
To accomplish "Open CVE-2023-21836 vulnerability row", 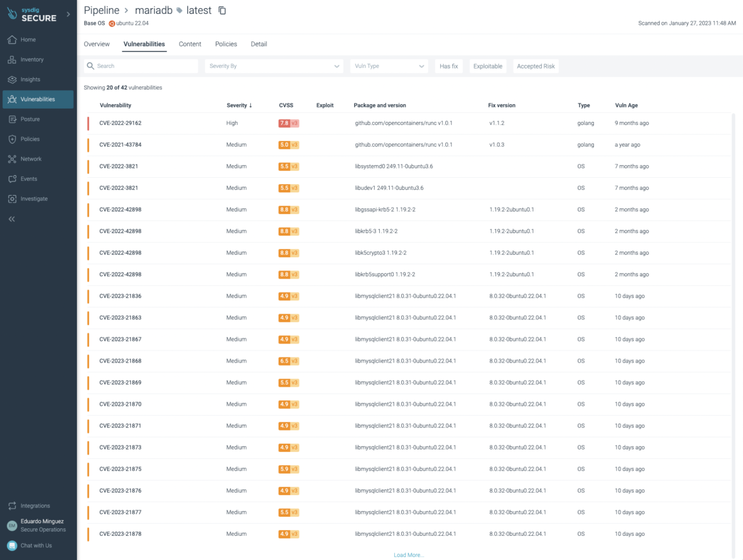I will [410, 296].
